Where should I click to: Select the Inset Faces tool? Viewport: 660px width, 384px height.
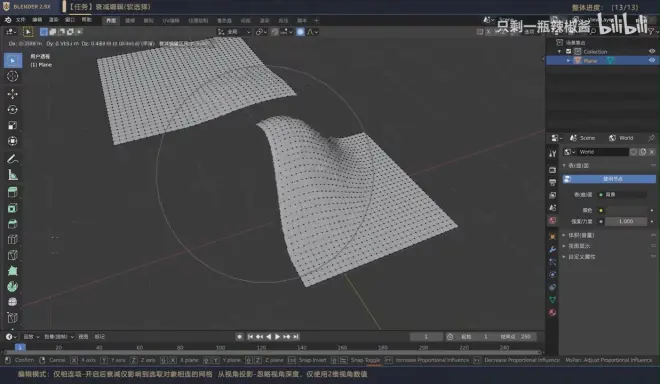point(13,208)
